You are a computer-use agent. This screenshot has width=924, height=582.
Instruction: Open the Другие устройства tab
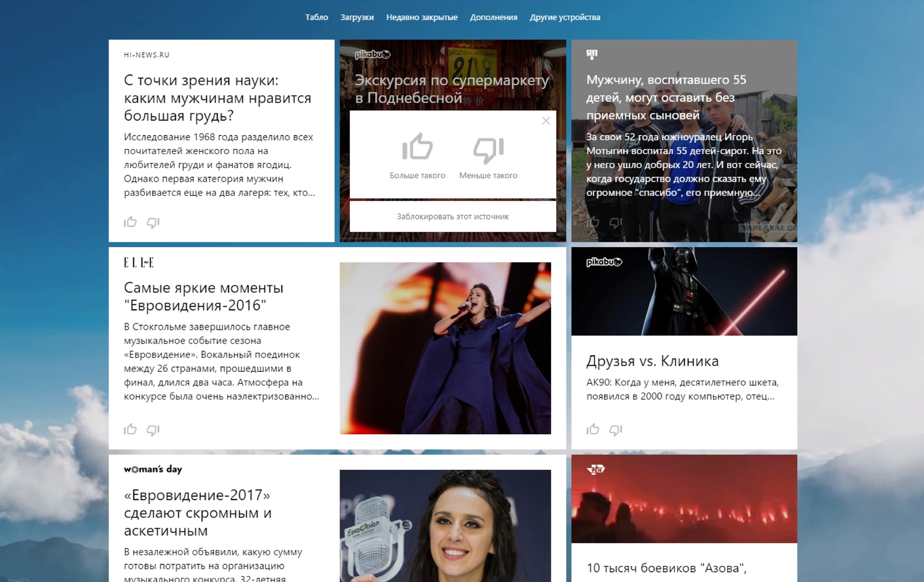[x=565, y=17]
